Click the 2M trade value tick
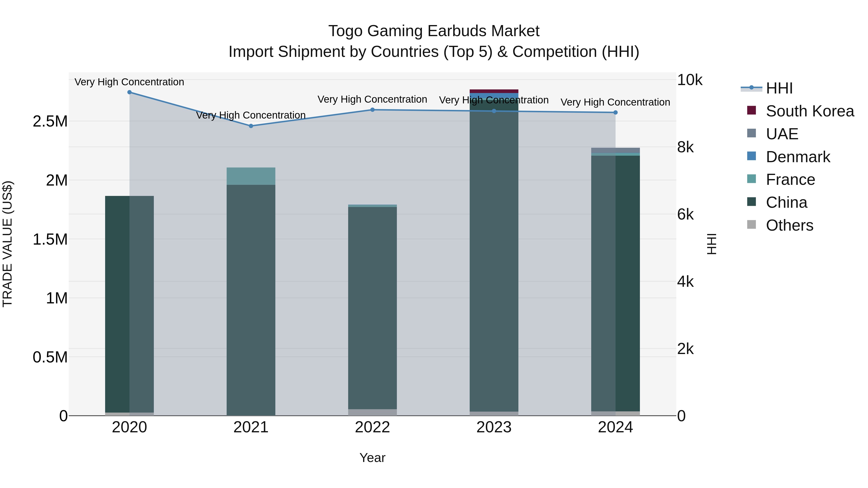 click(57, 180)
